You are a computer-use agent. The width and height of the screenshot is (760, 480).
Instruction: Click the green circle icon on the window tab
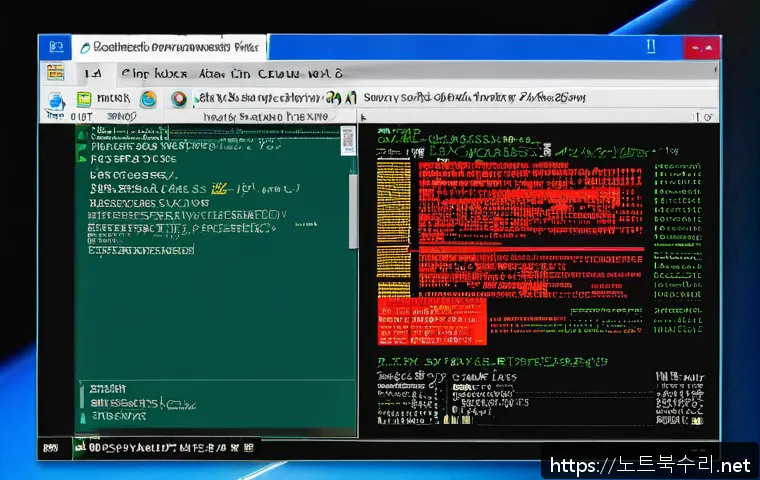tap(84, 47)
